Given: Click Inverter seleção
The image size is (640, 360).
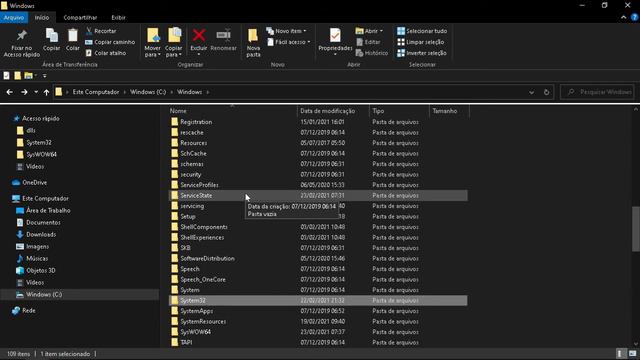Looking at the screenshot, I should 422,53.
